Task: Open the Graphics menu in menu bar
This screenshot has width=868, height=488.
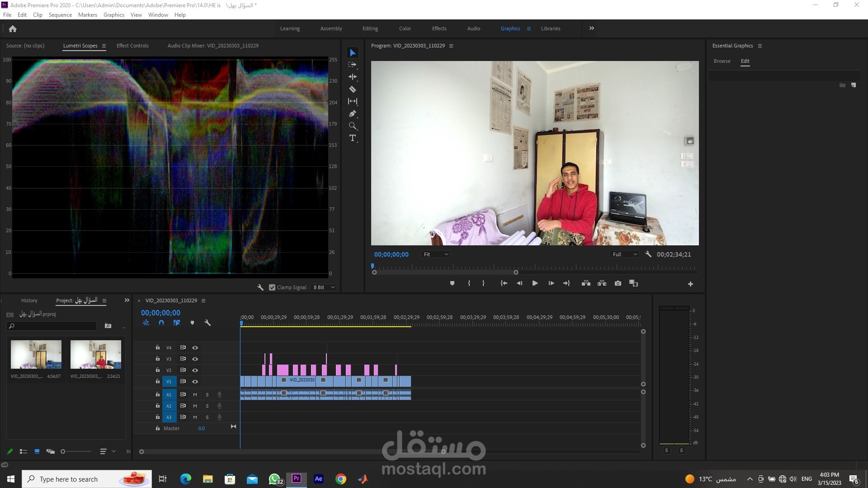Action: coord(114,15)
